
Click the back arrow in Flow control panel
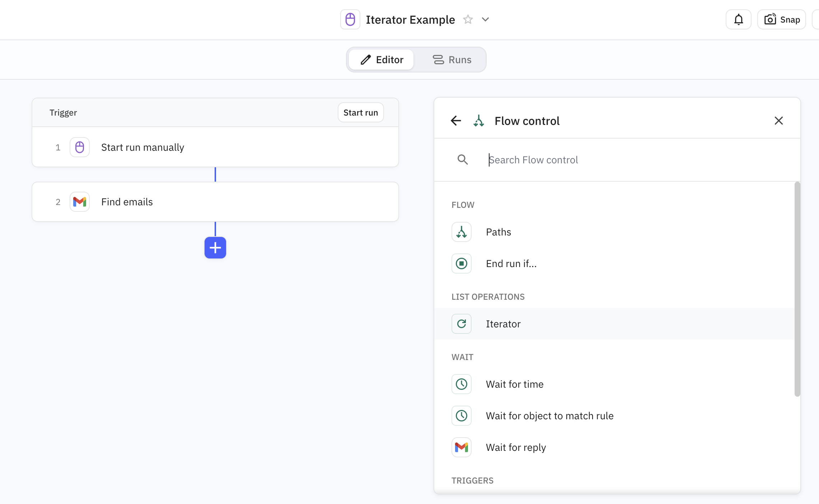click(x=456, y=121)
